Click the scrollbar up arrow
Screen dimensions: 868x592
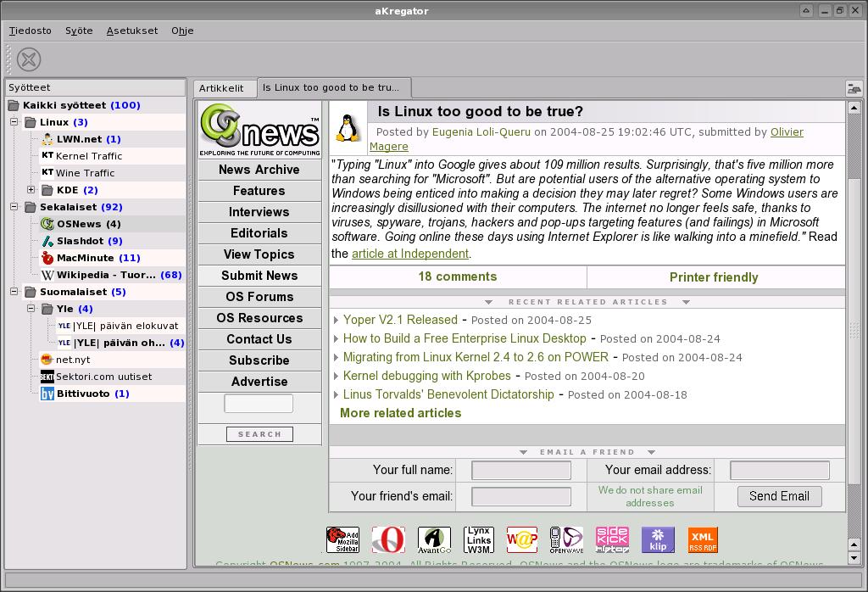[x=854, y=108]
